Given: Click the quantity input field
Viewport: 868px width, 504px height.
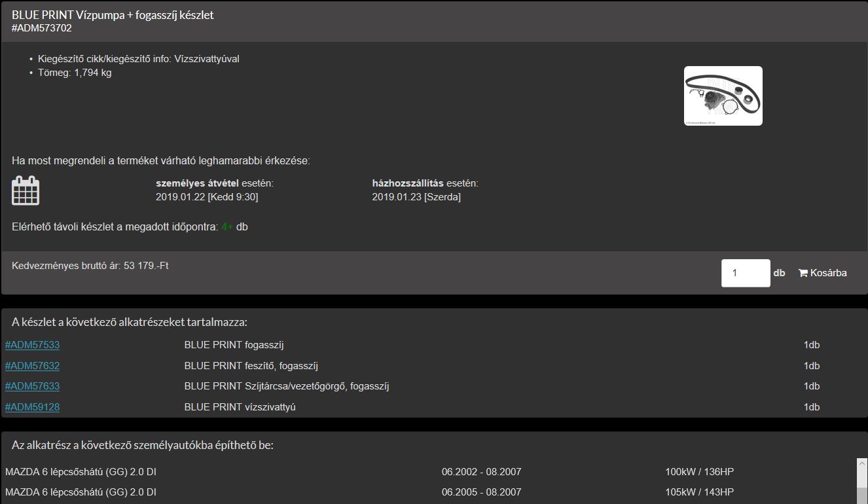Looking at the screenshot, I should pos(746,273).
